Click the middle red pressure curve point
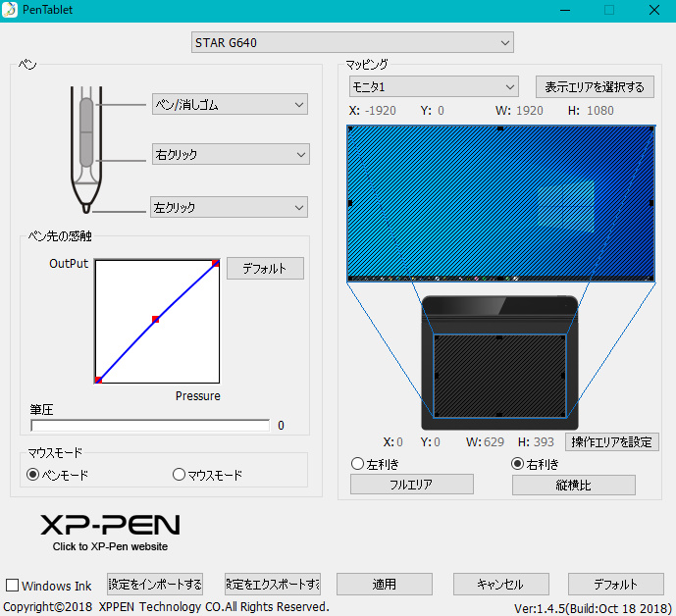Screen dimensions: 676x616 [x=156, y=319]
